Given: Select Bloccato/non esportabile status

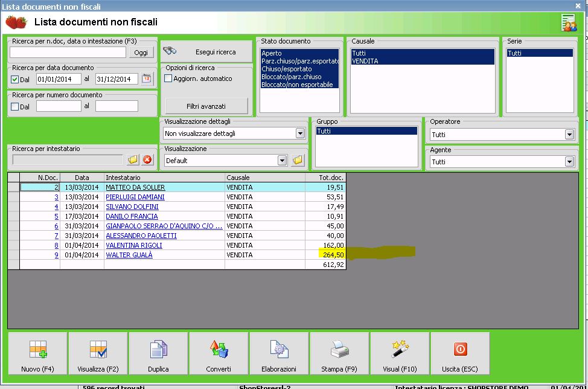Looking at the screenshot, I should pyautogui.click(x=299, y=85).
